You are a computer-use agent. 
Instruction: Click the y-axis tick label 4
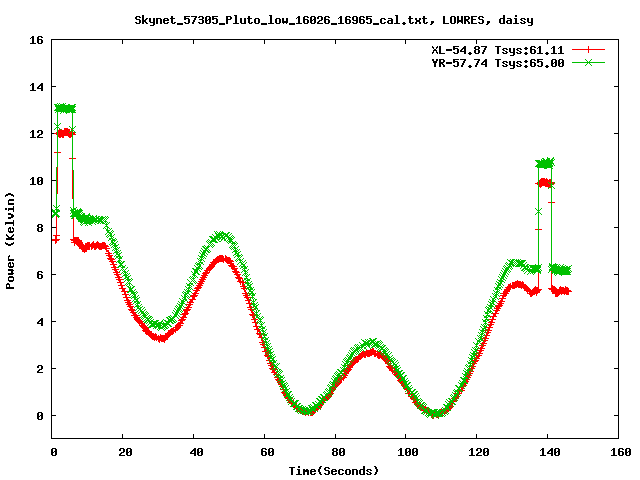pos(40,322)
